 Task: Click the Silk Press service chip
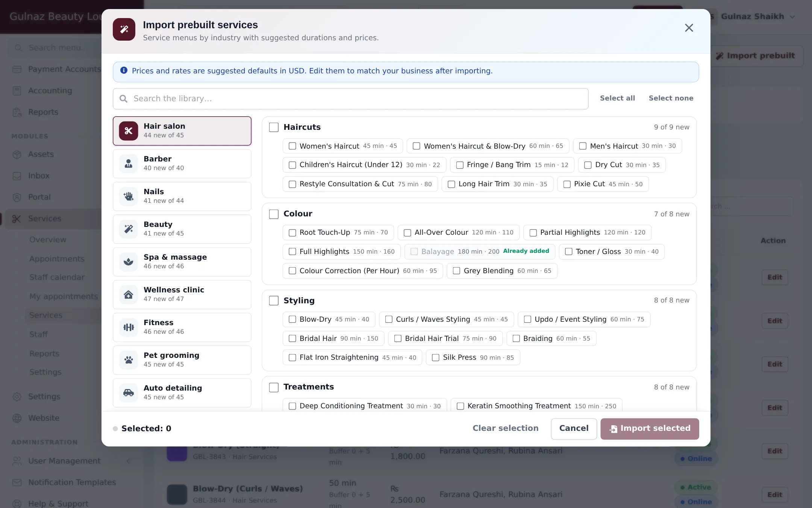click(473, 357)
